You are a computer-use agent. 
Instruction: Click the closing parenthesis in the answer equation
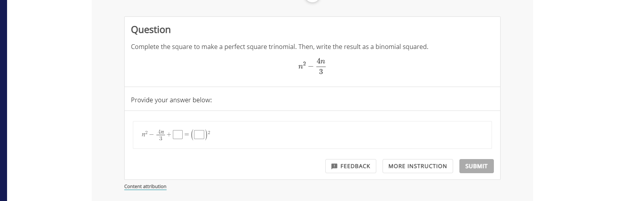pos(206,135)
